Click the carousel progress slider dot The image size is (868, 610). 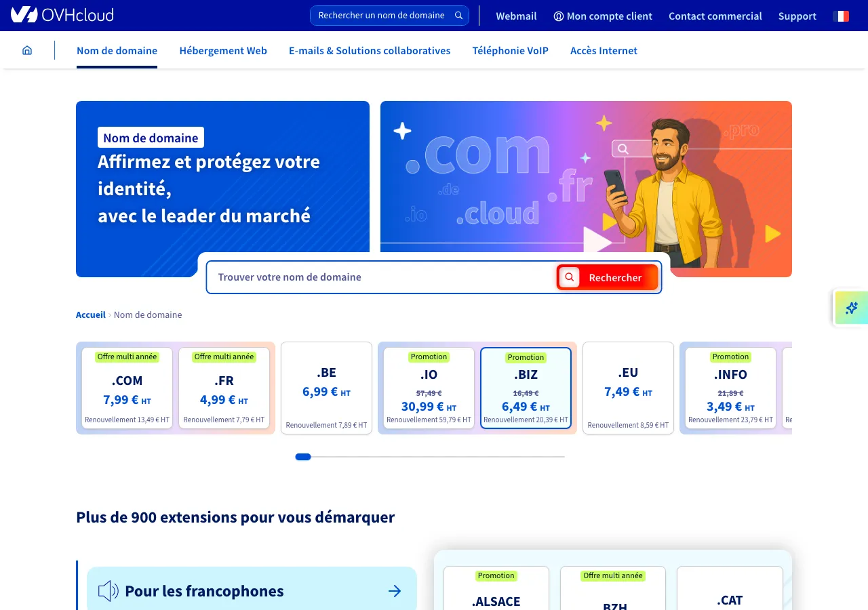[x=303, y=457]
